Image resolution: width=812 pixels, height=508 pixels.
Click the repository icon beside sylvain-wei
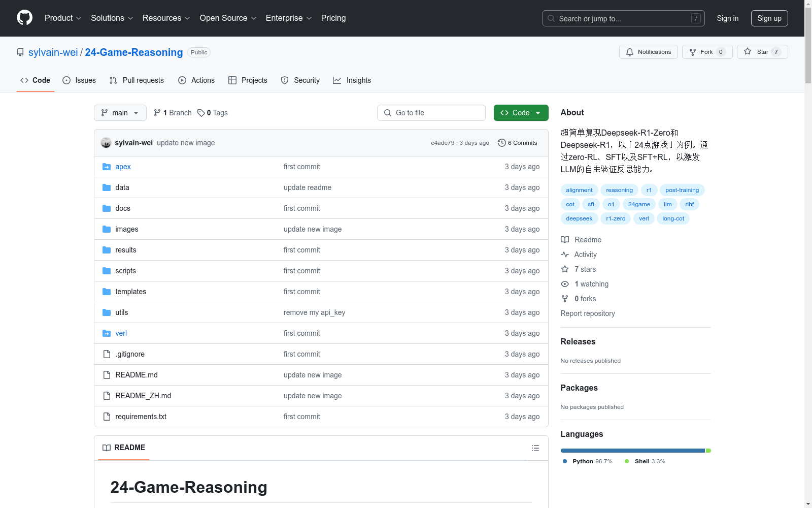20,52
